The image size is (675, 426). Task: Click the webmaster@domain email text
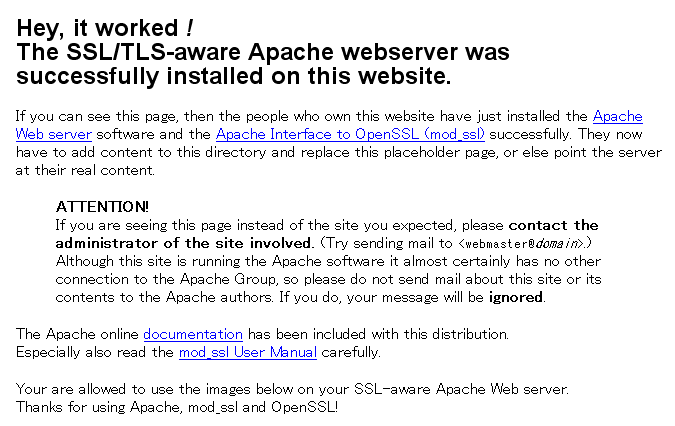521,244
